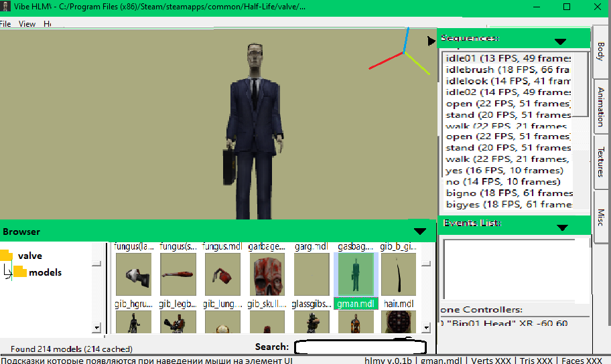Select the valve folder in tree

click(30, 256)
